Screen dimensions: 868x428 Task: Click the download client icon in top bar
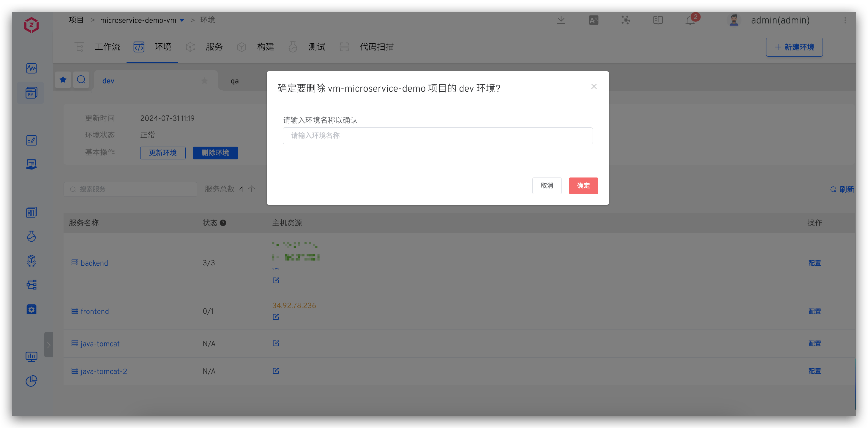[561, 20]
